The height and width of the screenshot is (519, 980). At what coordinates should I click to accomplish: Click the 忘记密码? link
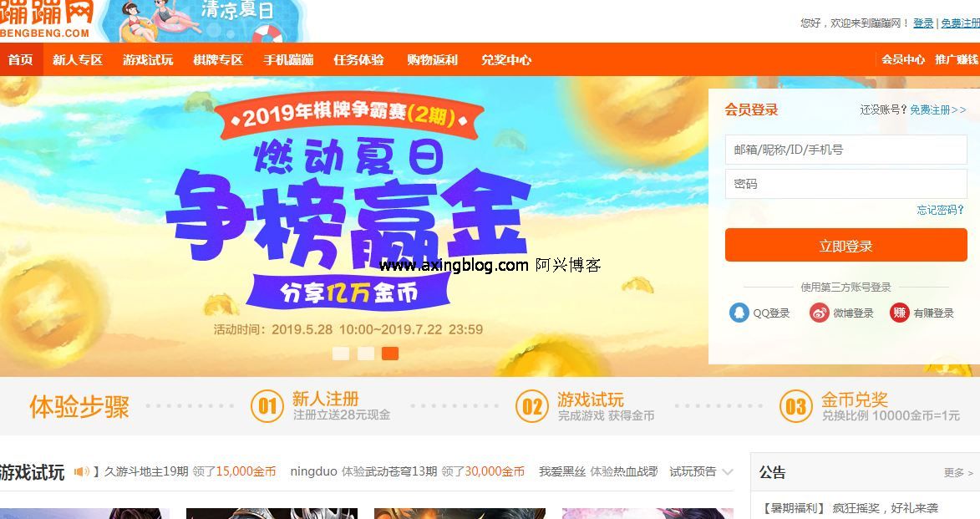click(x=940, y=210)
